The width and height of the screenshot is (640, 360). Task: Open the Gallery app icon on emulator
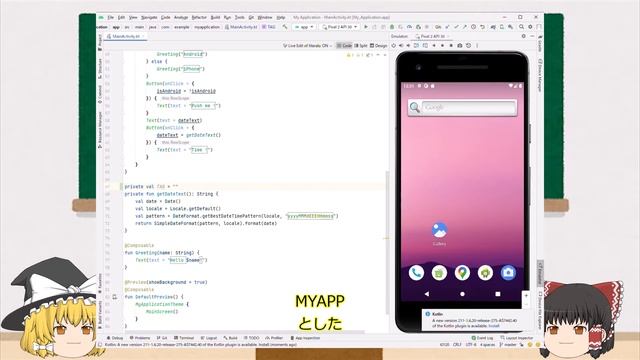tap(439, 230)
